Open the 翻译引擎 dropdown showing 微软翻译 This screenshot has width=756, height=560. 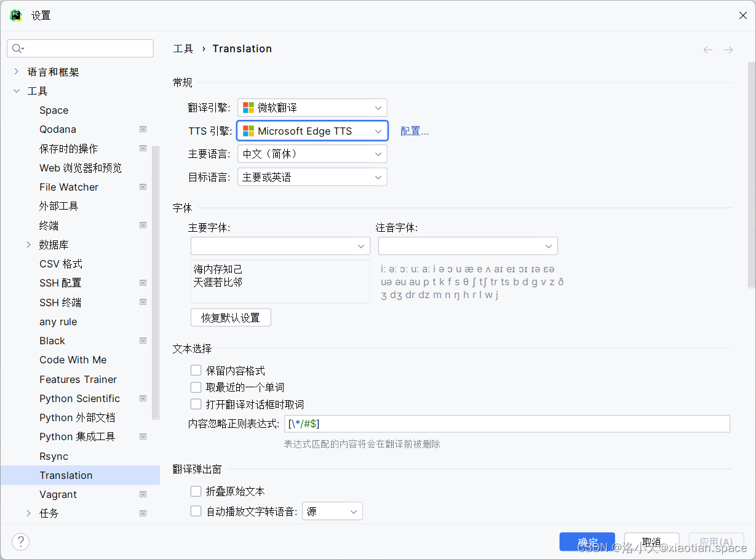(312, 108)
